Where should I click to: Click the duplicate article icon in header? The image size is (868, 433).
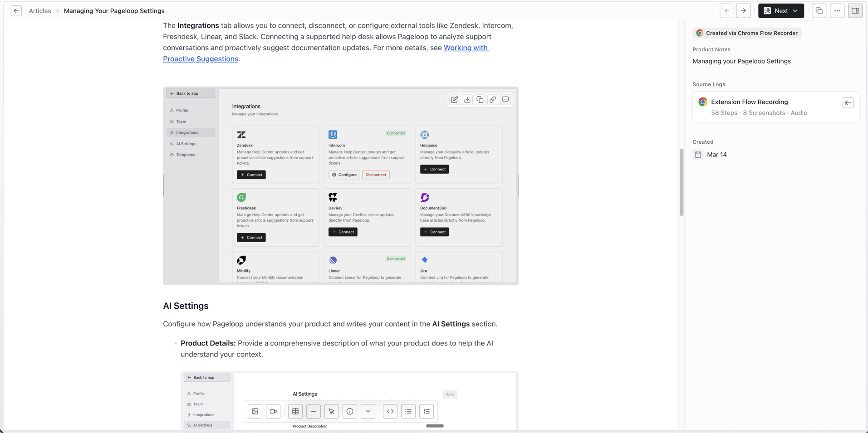(x=819, y=11)
